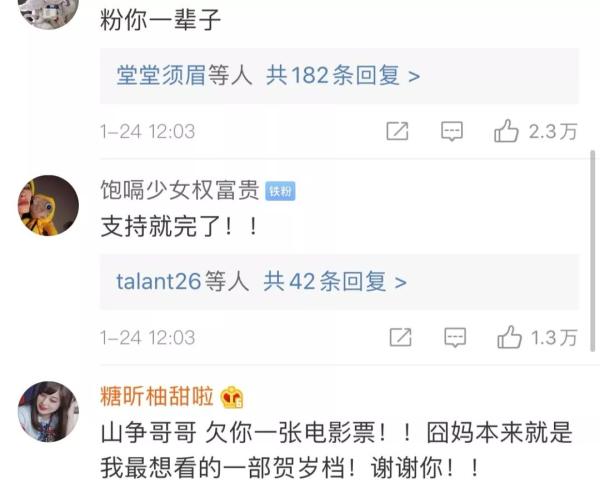Open 饱嗝少女权富贵 profile name
The image size is (600, 488).
pyautogui.click(x=180, y=190)
